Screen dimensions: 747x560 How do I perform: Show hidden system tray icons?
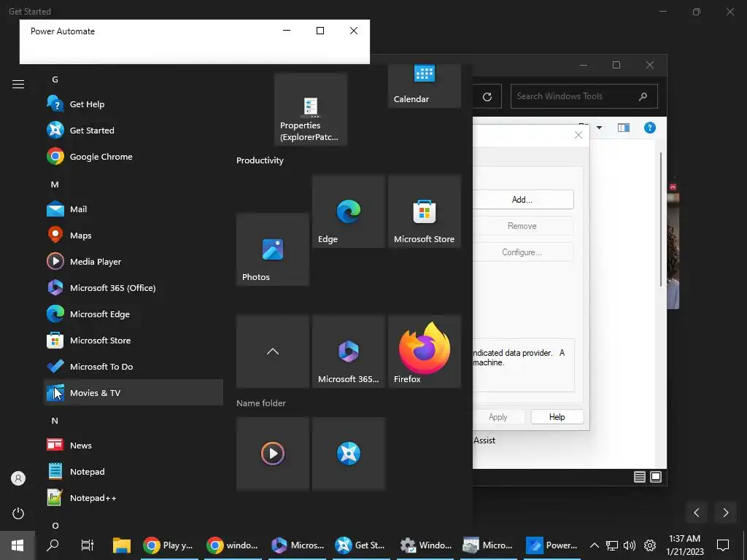[594, 545]
